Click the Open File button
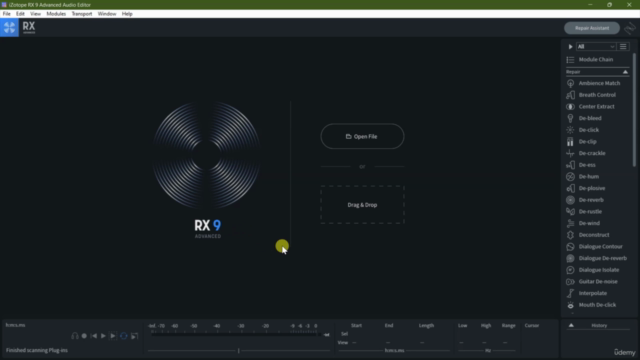This screenshot has height=360, width=640. click(x=362, y=136)
